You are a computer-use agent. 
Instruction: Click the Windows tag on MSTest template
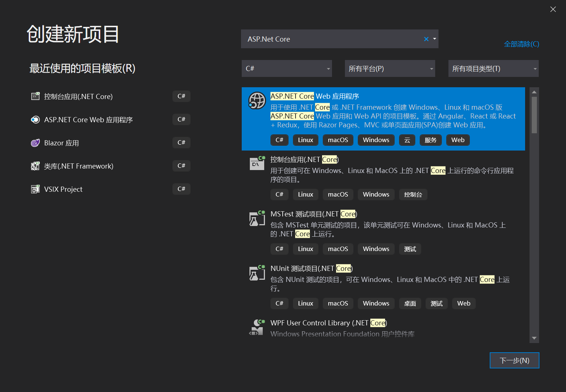pyautogui.click(x=376, y=249)
